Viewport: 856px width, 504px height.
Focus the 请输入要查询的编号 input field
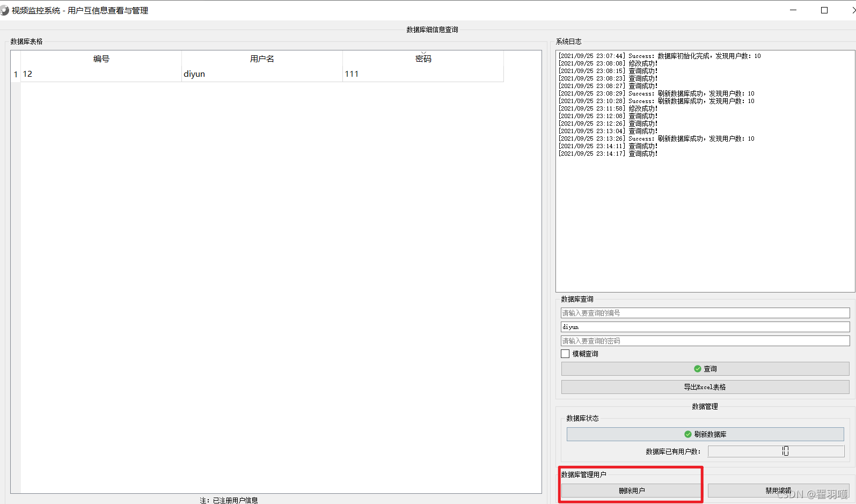point(705,313)
